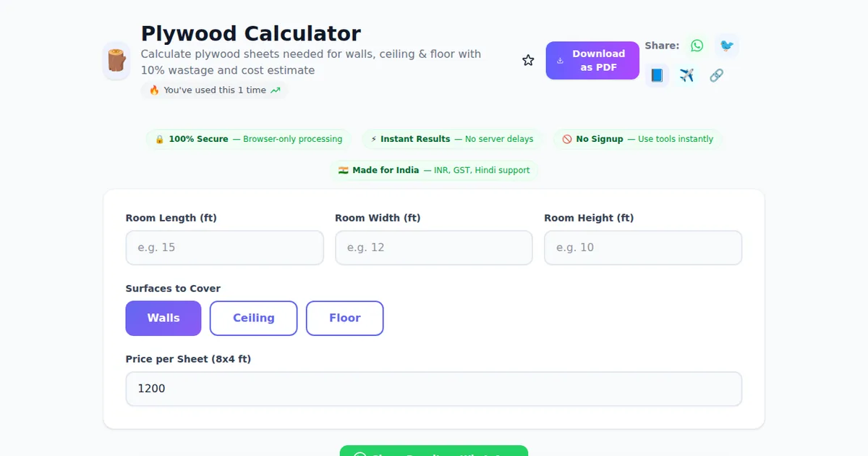The image size is (868, 456).
Task: Toggle the Floor surface option
Action: click(344, 318)
